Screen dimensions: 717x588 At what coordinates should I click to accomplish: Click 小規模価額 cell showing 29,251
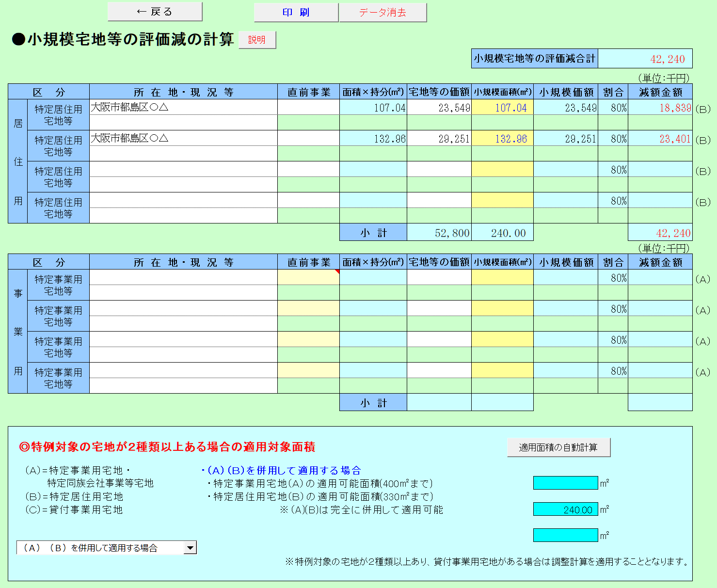[566, 138]
